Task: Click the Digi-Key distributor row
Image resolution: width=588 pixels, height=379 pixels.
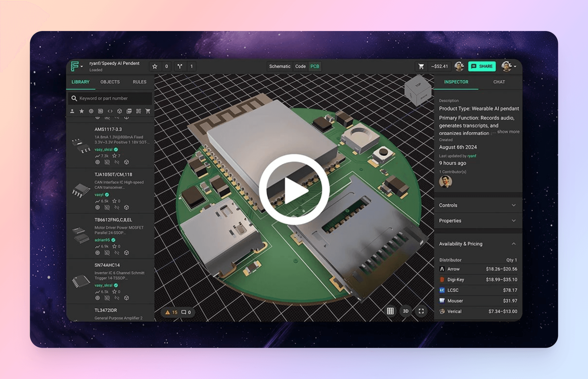Action: (x=478, y=280)
